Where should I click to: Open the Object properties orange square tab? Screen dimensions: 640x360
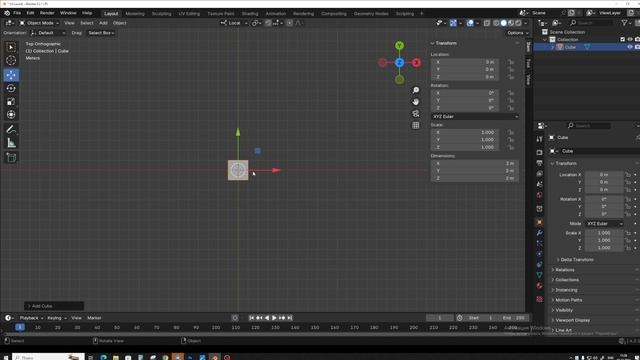[540, 222]
